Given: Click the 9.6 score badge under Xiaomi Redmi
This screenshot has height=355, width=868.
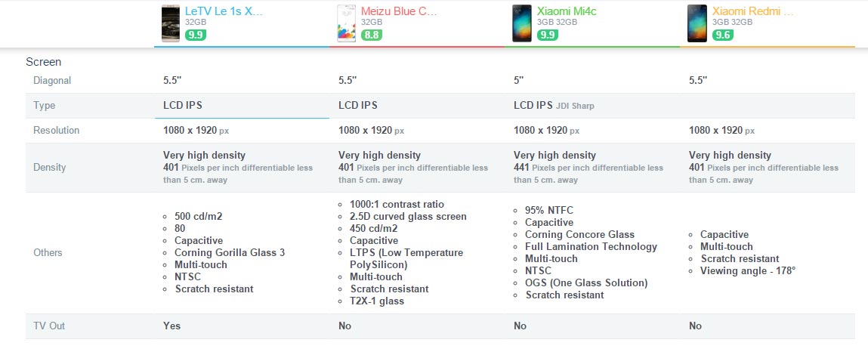Looking at the screenshot, I should coord(723,35).
